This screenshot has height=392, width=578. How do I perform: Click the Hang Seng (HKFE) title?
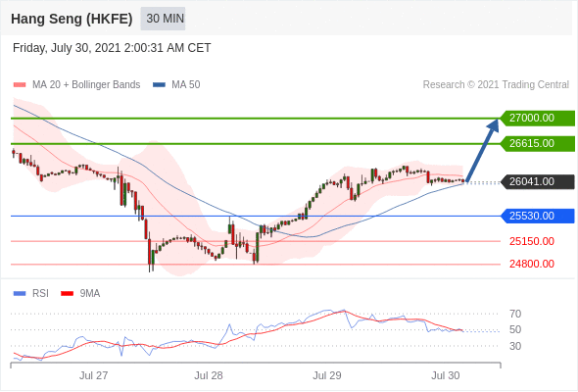coord(72,19)
